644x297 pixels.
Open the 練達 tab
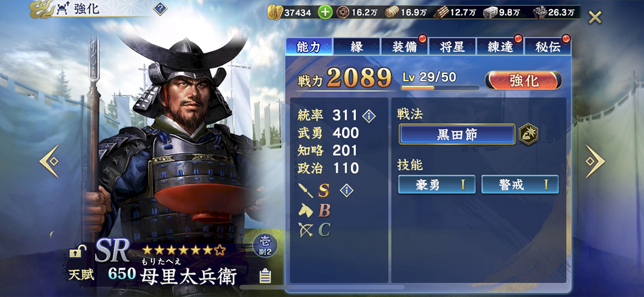tap(500, 47)
